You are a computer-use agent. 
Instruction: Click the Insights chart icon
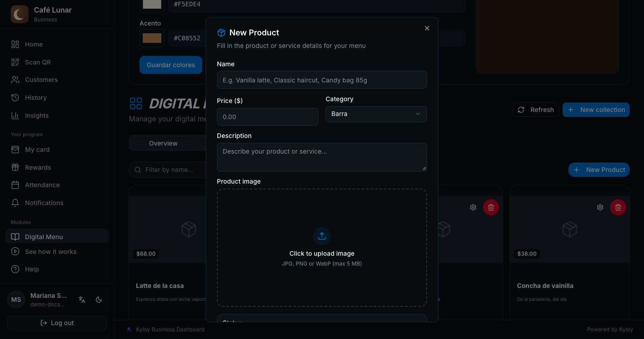(15, 116)
